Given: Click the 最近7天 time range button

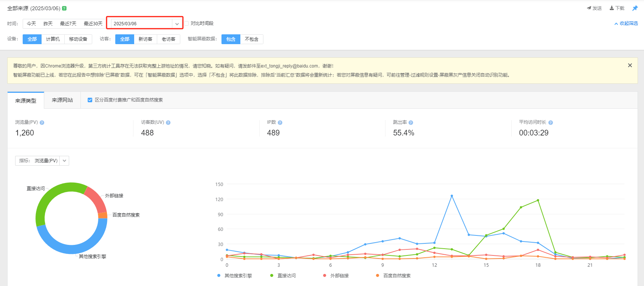Looking at the screenshot, I should [68, 24].
